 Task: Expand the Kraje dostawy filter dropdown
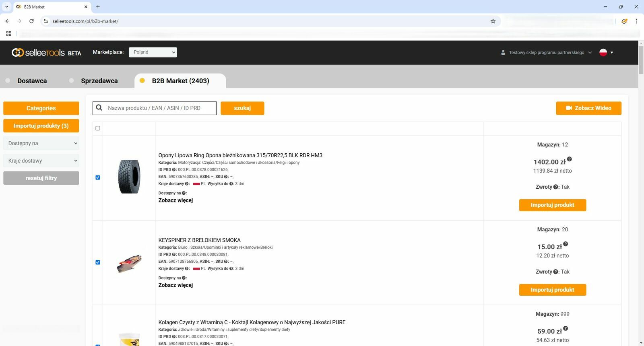[41, 161]
